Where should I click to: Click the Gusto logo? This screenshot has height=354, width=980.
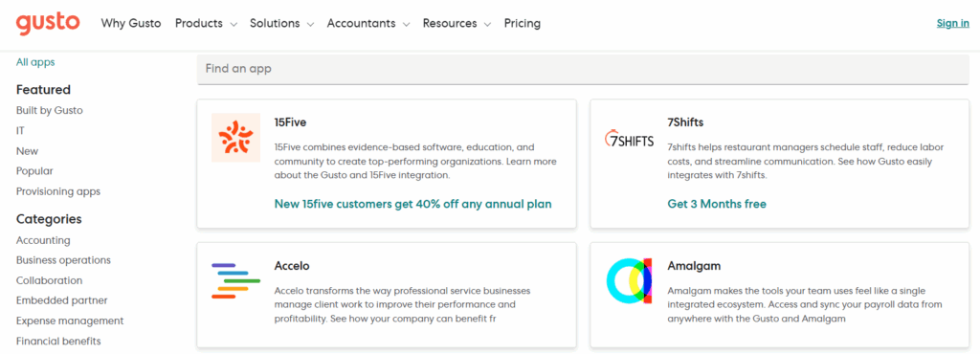[x=48, y=23]
